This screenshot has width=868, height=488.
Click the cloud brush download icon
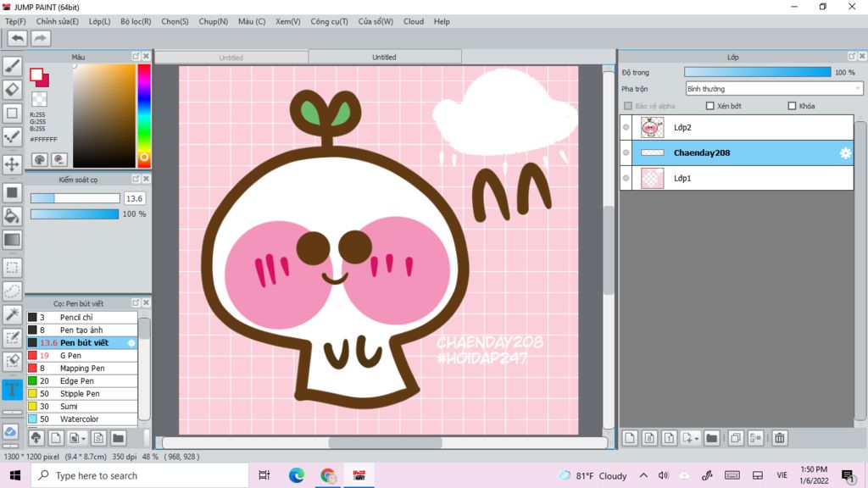coord(36,438)
